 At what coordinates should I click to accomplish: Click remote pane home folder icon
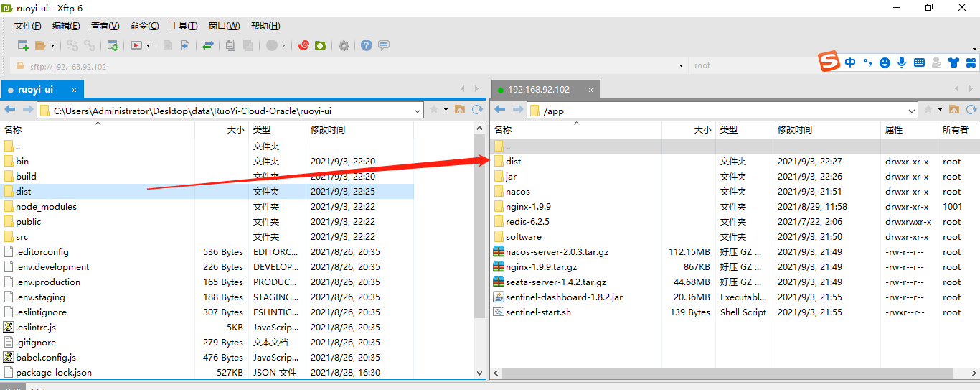954,110
